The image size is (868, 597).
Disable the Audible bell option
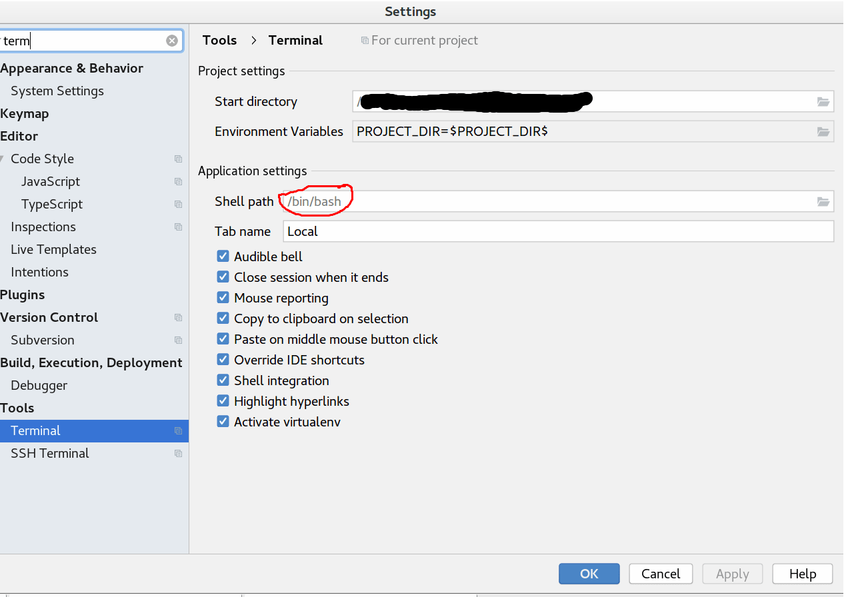pos(223,256)
